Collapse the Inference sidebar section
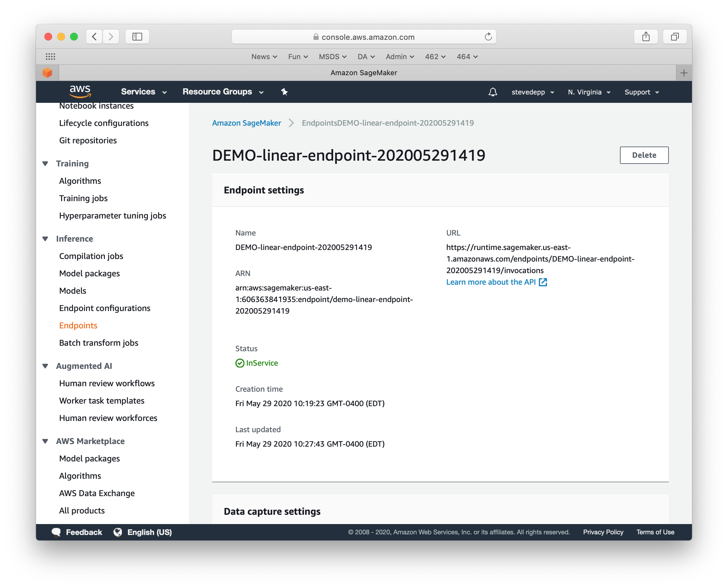The height and width of the screenshot is (588, 728). pyautogui.click(x=45, y=239)
